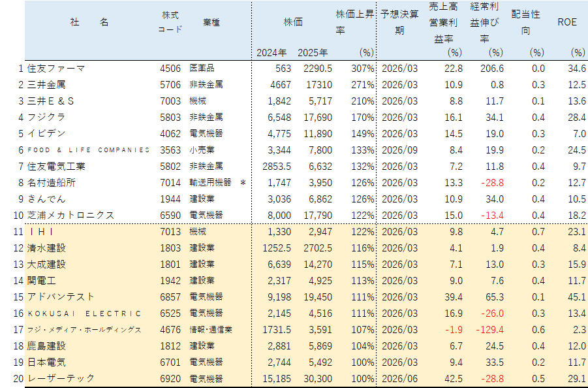Click the 小売業 industry cell

coord(202,150)
